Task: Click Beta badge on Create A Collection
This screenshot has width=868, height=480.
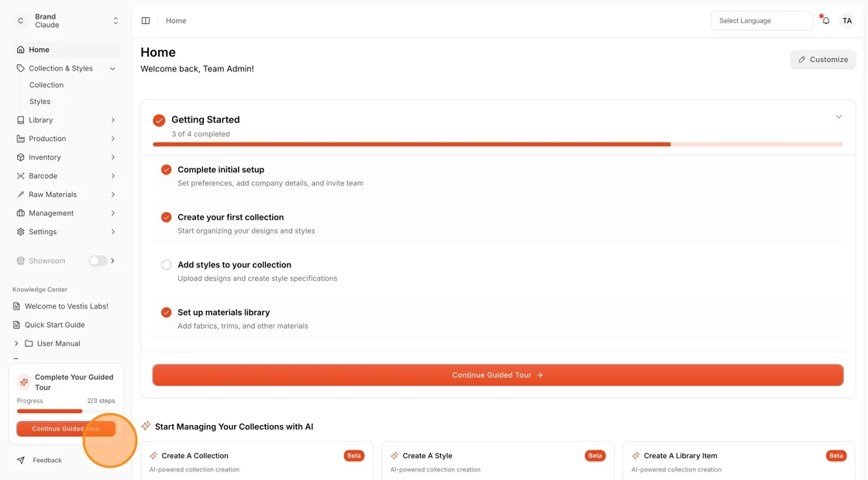Action: click(x=353, y=456)
